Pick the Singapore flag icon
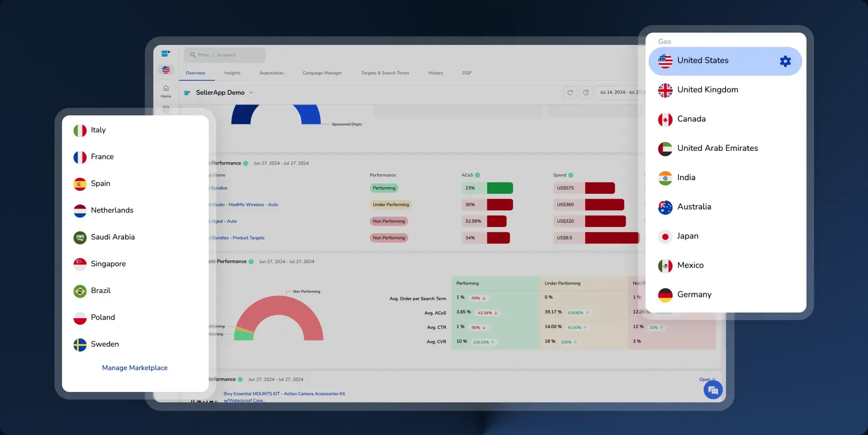Image resolution: width=868 pixels, height=435 pixels. pyautogui.click(x=80, y=264)
